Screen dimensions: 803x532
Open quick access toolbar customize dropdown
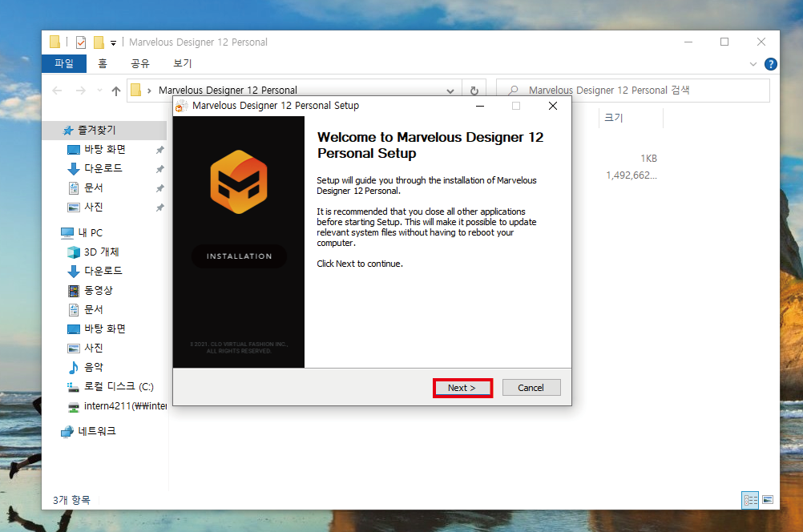click(x=113, y=43)
